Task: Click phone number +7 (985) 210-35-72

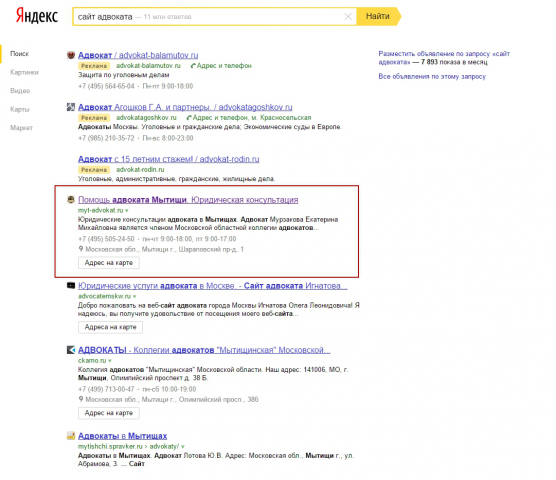Action: (x=106, y=138)
